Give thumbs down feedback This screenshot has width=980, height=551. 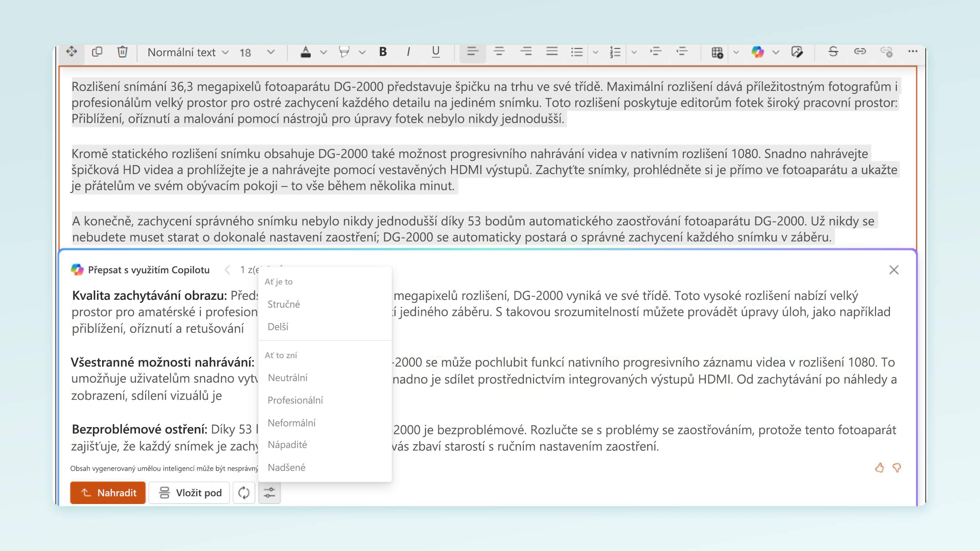pos(897,467)
